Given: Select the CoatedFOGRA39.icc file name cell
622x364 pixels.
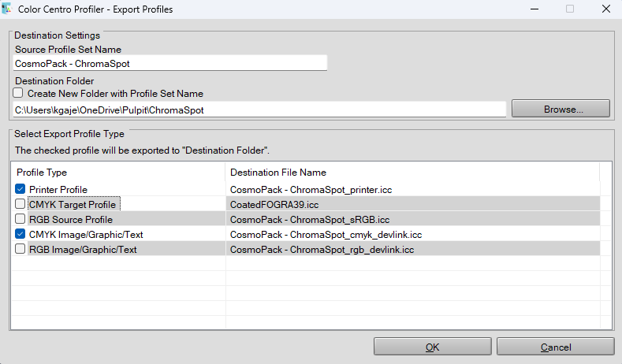Looking at the screenshot, I should tap(412, 204).
